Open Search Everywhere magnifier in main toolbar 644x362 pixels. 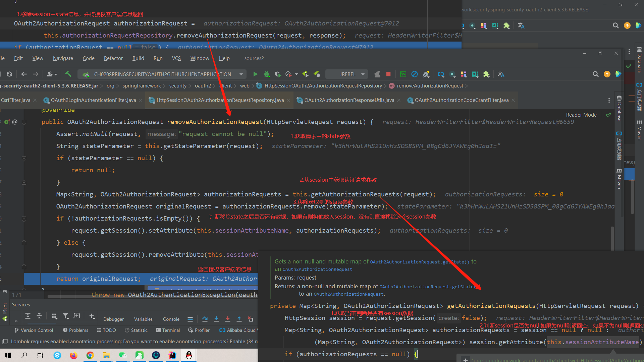595,74
